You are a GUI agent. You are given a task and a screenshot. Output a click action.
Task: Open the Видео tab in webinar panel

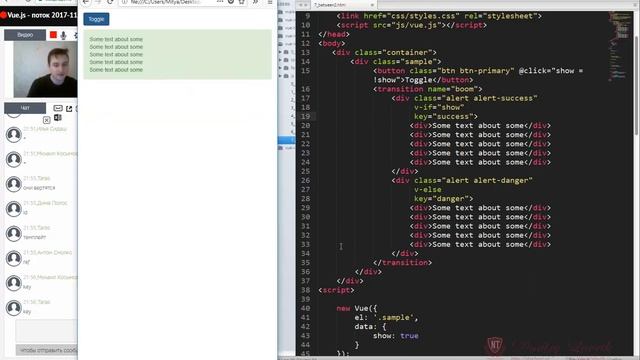pyautogui.click(x=25, y=35)
